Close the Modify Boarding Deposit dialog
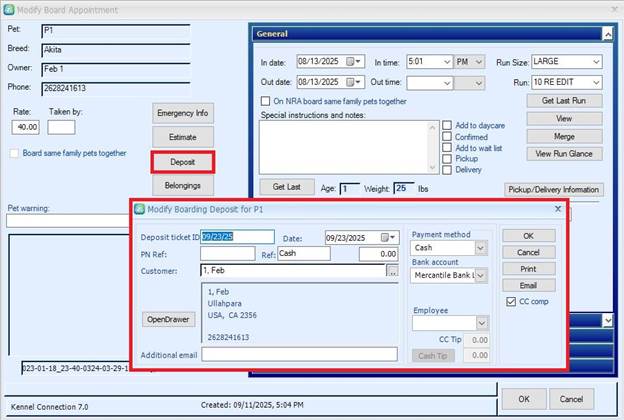Viewport: 624px width, 420px height. coord(557,209)
